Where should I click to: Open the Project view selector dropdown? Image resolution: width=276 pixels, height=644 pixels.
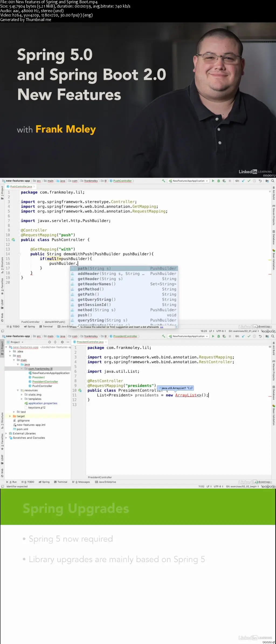click(x=15, y=342)
